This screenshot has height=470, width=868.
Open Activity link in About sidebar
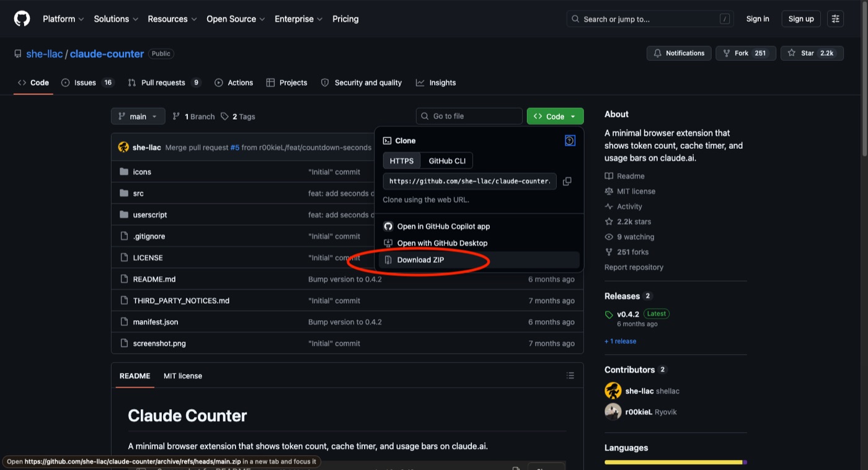pyautogui.click(x=624, y=206)
